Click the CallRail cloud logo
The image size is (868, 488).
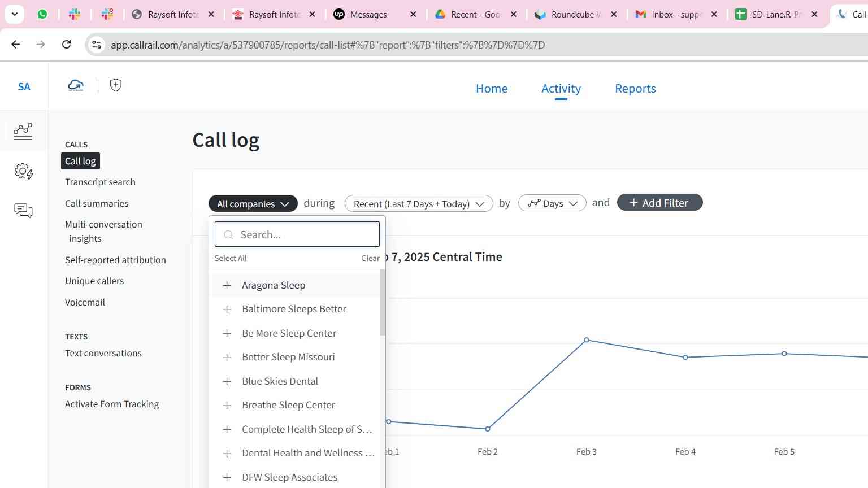pos(76,85)
